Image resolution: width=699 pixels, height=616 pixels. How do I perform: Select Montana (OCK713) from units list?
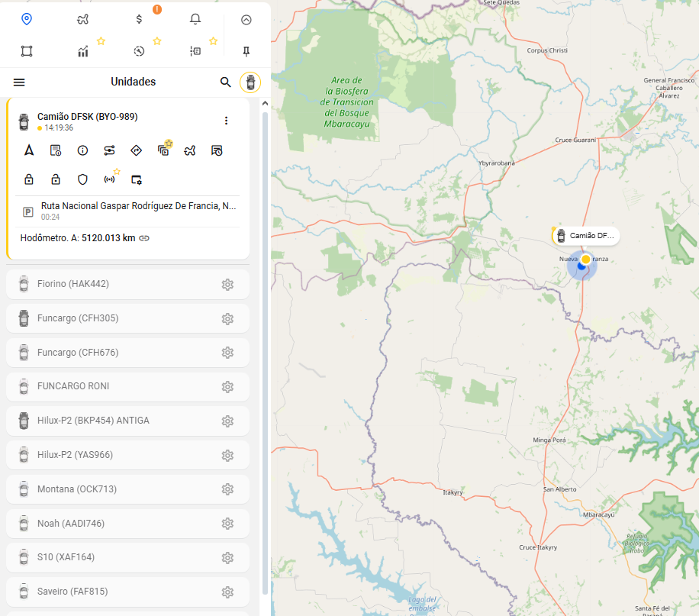pyautogui.click(x=77, y=489)
